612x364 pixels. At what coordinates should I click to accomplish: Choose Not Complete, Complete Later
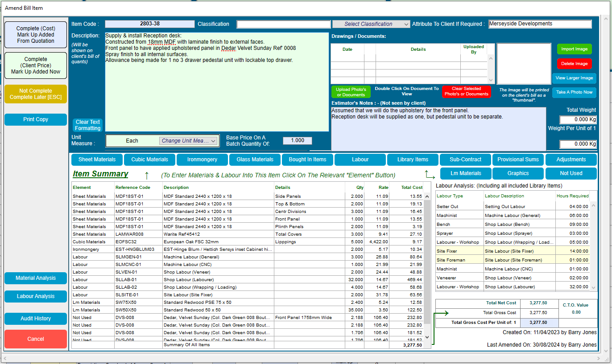[x=35, y=94]
